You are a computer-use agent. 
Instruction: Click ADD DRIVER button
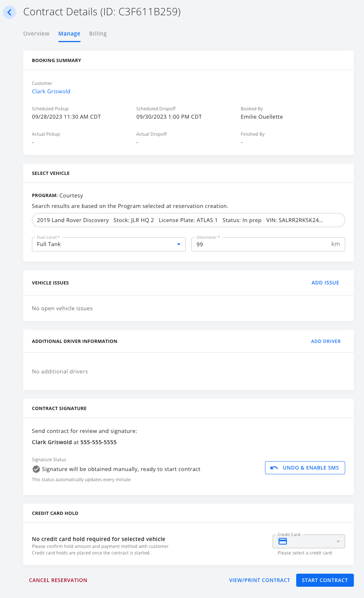tap(326, 341)
